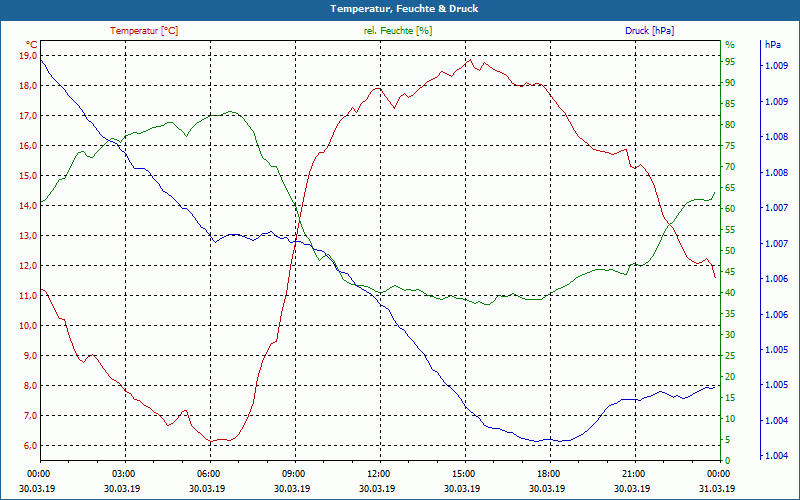Click the 50 humidity axis value
The image size is (800, 500).
click(x=730, y=251)
